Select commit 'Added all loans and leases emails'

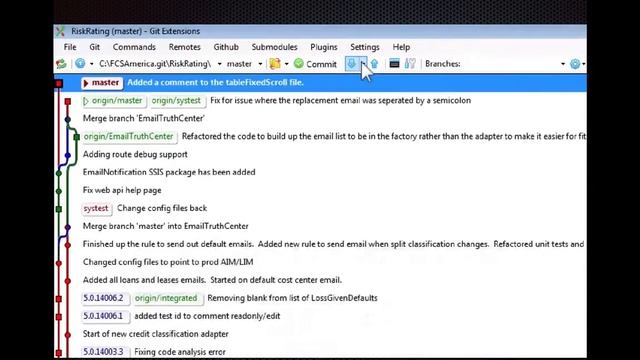212,280
